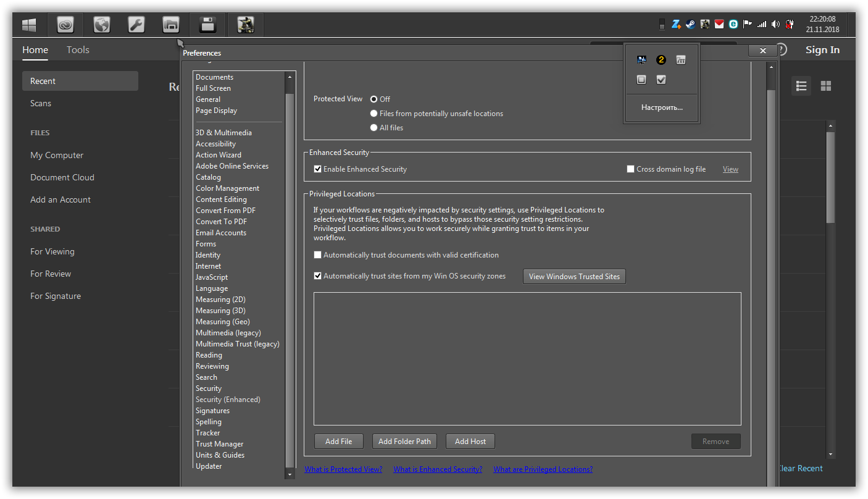Open the globe browser taskbar icon
The height and width of the screenshot is (499, 868).
tap(101, 25)
